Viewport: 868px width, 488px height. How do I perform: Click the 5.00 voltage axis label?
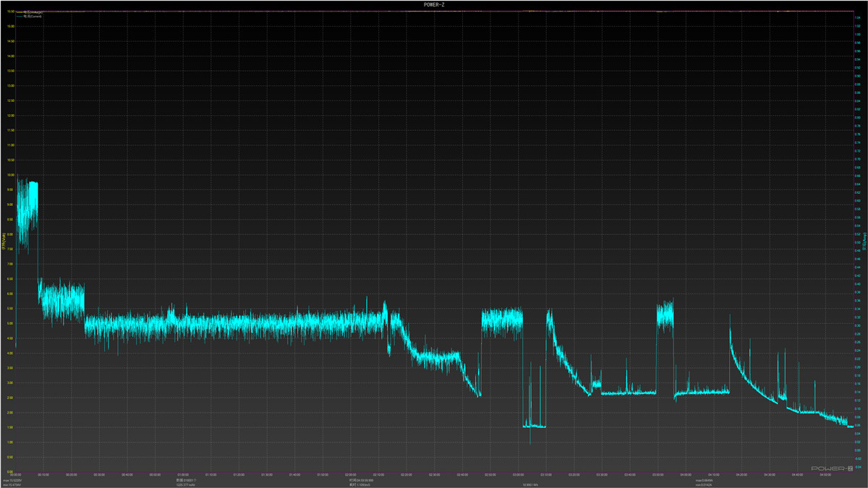[10, 323]
